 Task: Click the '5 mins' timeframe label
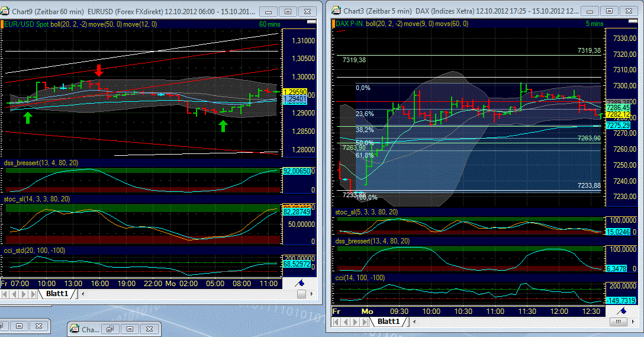tap(594, 24)
